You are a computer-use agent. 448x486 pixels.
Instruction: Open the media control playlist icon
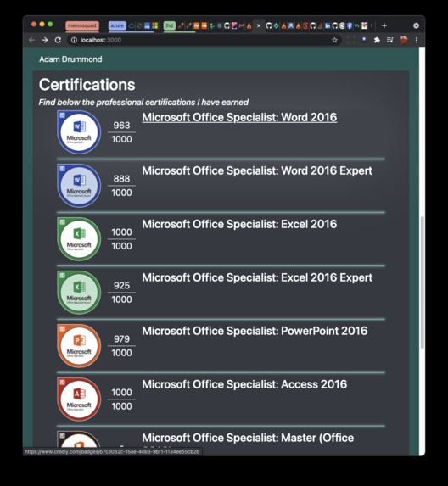click(390, 40)
